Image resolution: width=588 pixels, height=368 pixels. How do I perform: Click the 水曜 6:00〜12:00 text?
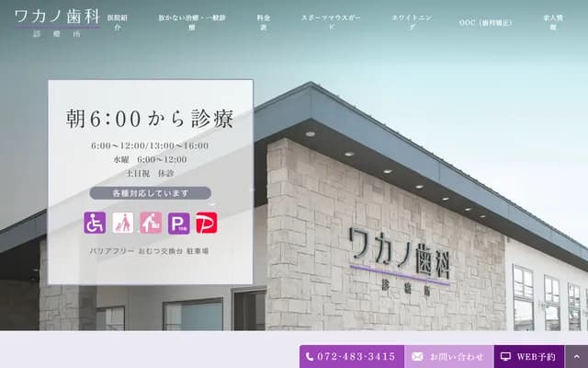click(x=151, y=159)
